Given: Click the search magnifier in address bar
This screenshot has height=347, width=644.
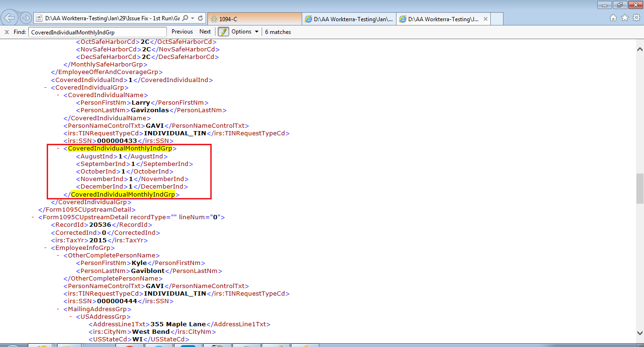Looking at the screenshot, I should point(185,18).
